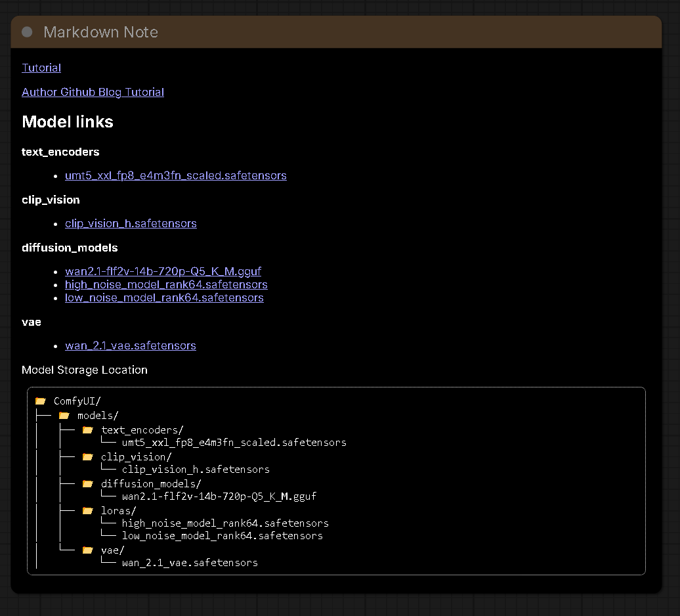
Task: Click the diffusion_models/ folder icon in tree
Action: pyautogui.click(x=87, y=484)
